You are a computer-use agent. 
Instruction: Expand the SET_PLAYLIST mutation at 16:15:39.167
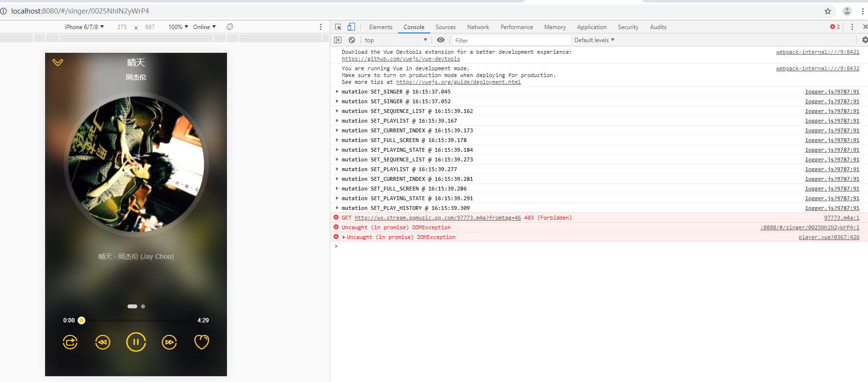coord(337,121)
